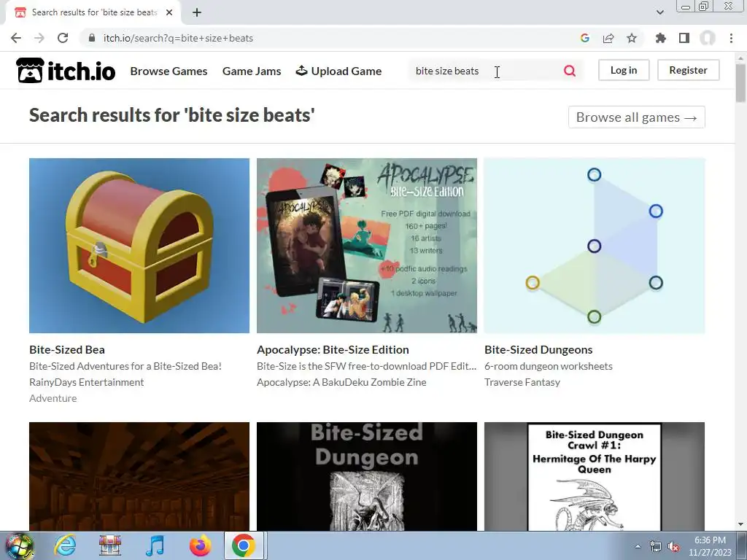Screen dimensions: 747x560
Task: Open RainyDays Entertainment author link
Action: pos(86,382)
